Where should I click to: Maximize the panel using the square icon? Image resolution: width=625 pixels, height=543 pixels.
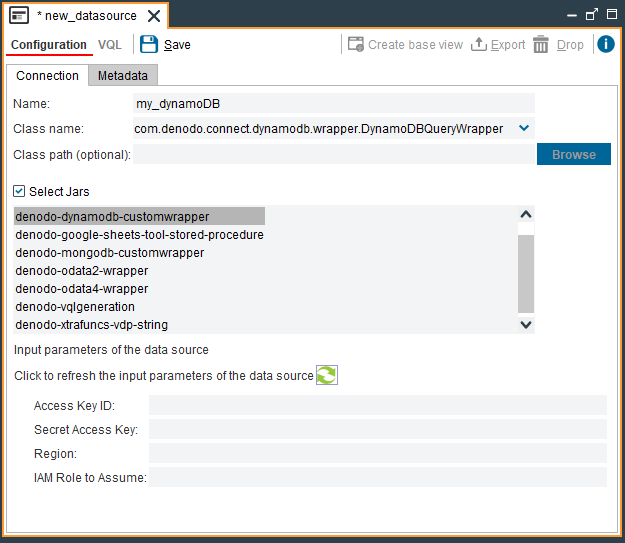(x=612, y=14)
